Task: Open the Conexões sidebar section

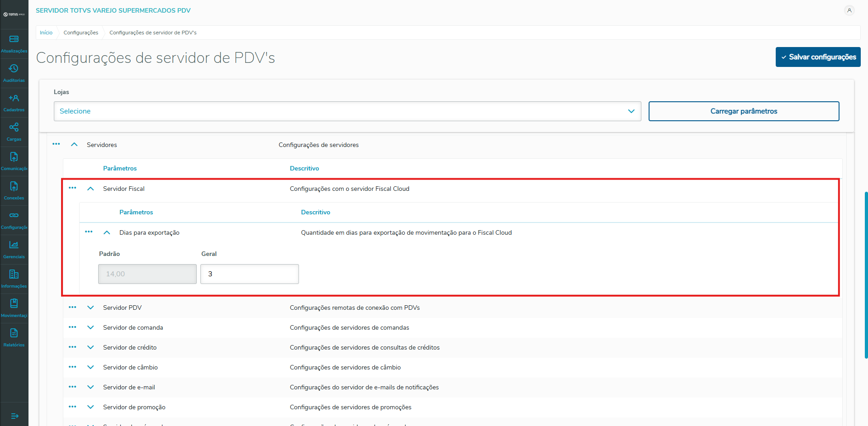Action: pos(14,191)
